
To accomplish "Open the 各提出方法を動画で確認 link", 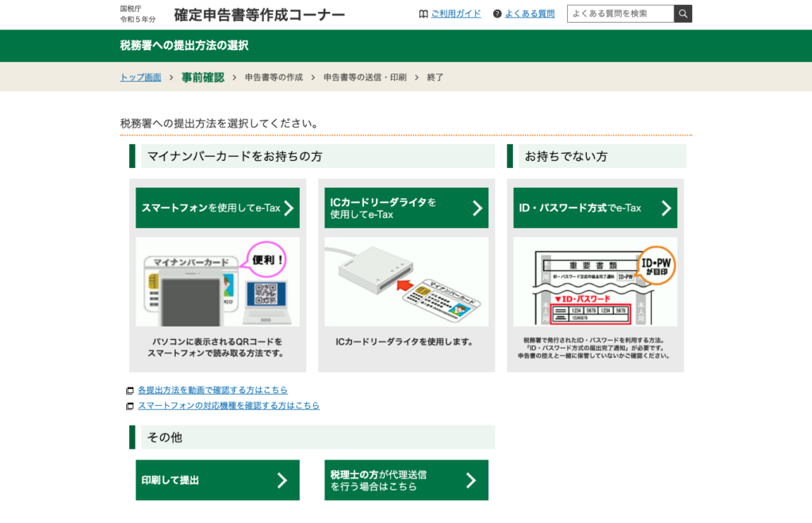I will pos(210,390).
